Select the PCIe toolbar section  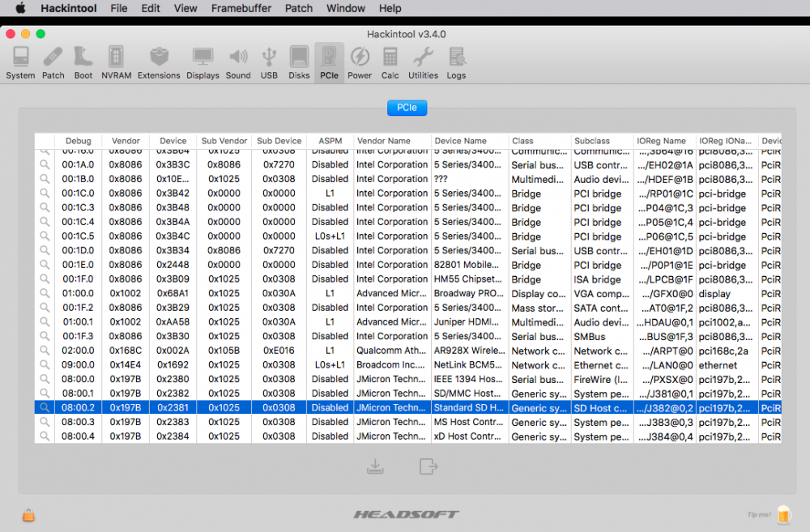(329, 63)
